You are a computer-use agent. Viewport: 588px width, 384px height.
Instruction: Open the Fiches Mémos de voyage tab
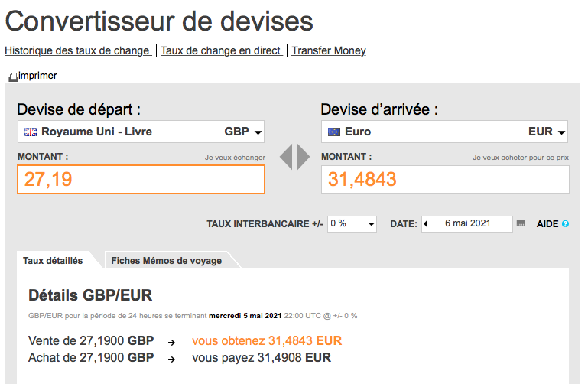(167, 261)
